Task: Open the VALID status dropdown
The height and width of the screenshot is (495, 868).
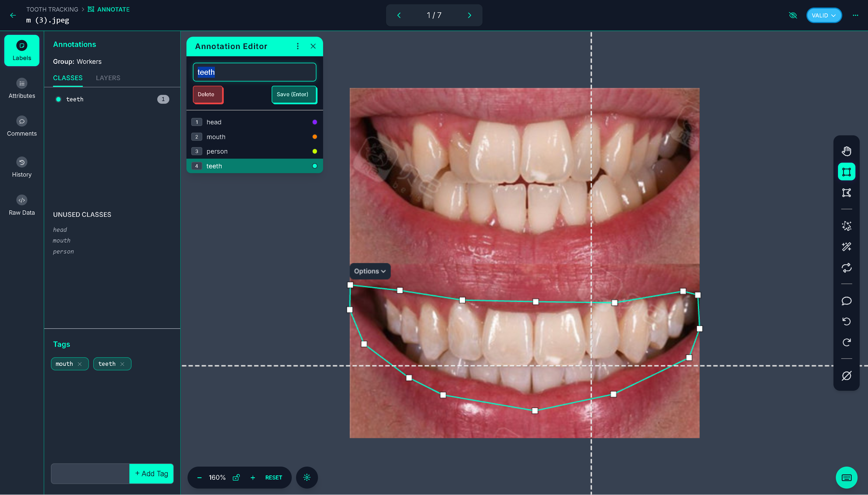Action: click(824, 15)
